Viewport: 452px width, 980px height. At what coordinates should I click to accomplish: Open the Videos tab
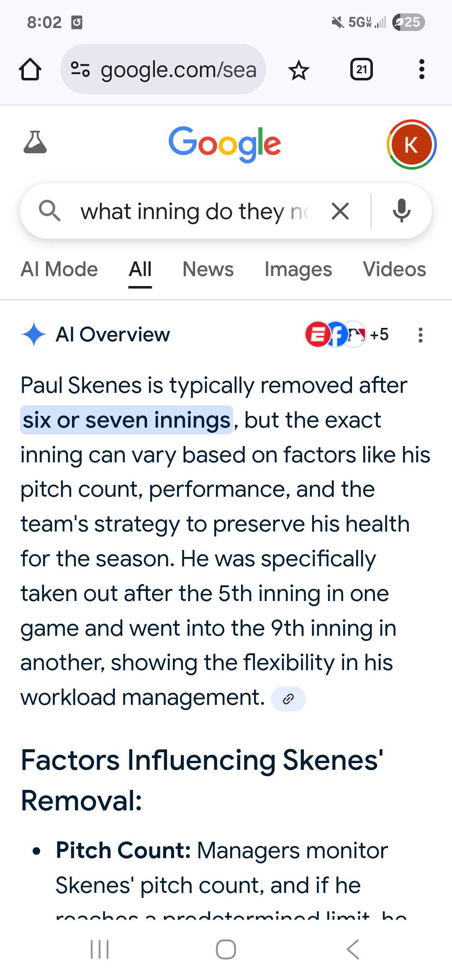coord(394,269)
